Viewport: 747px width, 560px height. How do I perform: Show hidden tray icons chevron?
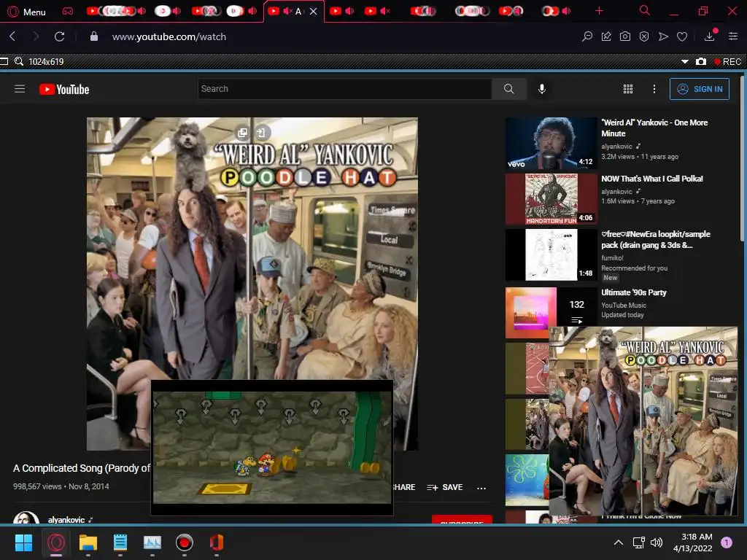pyautogui.click(x=619, y=542)
